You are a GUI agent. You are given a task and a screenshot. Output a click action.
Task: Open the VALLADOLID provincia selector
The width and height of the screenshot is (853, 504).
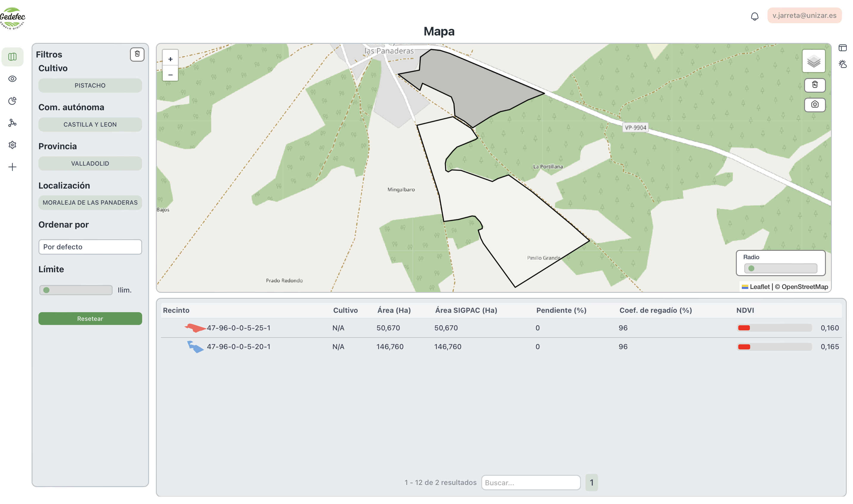pyautogui.click(x=90, y=164)
